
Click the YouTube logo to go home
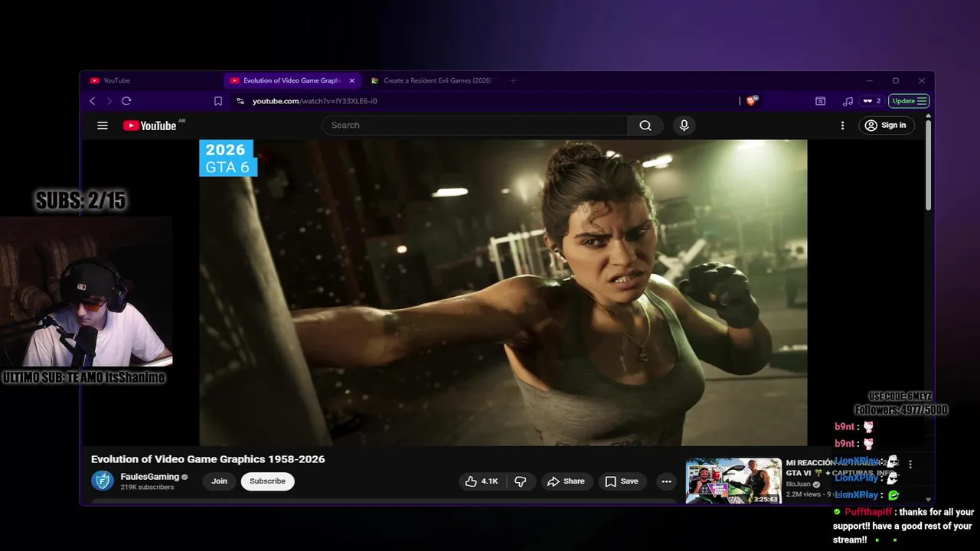[x=150, y=126]
